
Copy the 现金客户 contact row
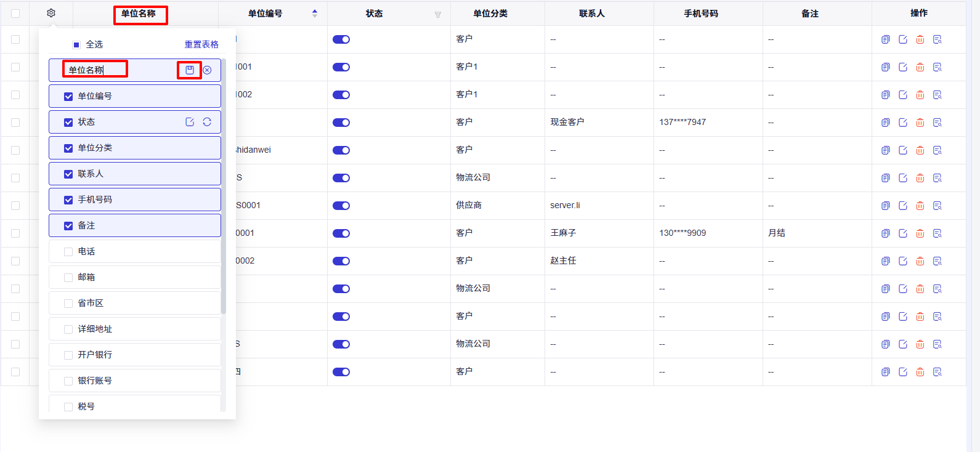tap(886, 123)
